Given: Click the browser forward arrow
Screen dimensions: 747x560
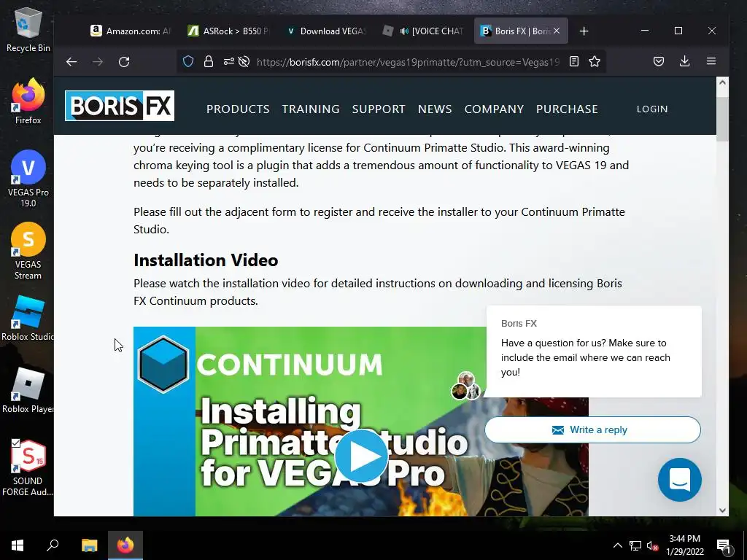Looking at the screenshot, I should pyautogui.click(x=98, y=62).
